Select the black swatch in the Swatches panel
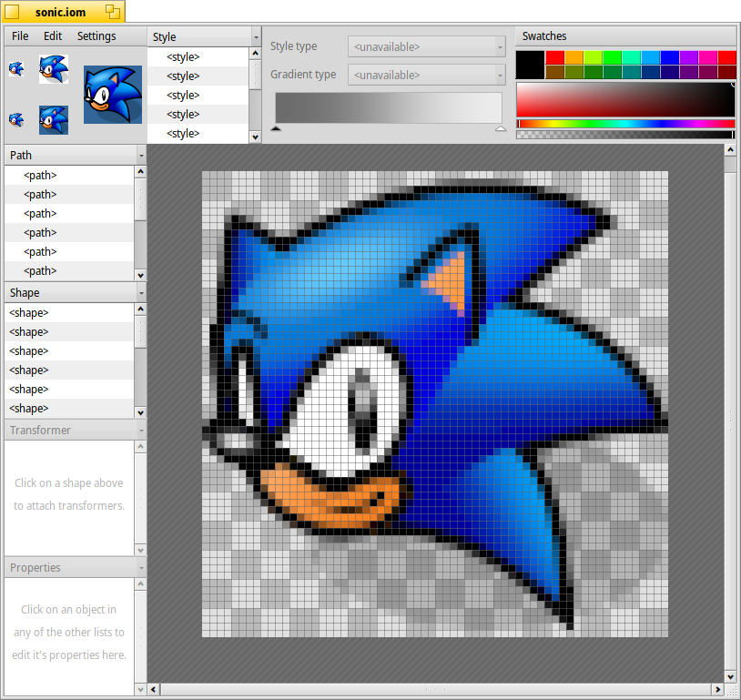Screen dimensions: 741x700 coord(531,64)
